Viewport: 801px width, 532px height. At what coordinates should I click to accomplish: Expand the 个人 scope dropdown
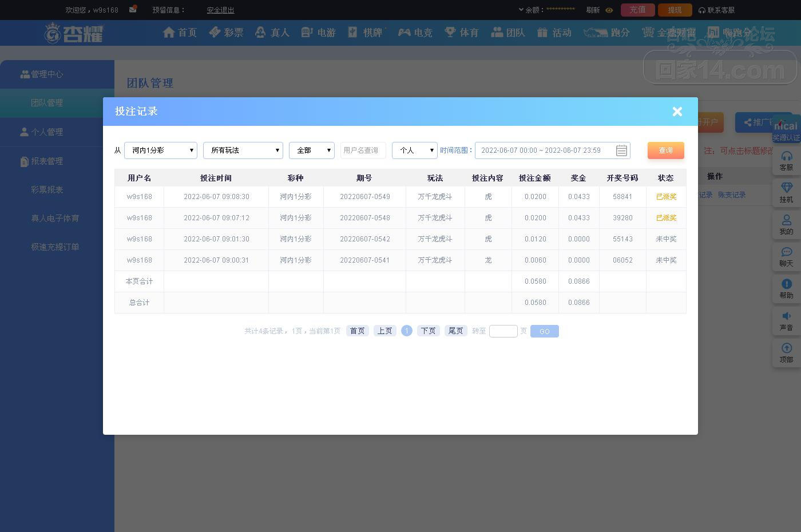(x=415, y=150)
